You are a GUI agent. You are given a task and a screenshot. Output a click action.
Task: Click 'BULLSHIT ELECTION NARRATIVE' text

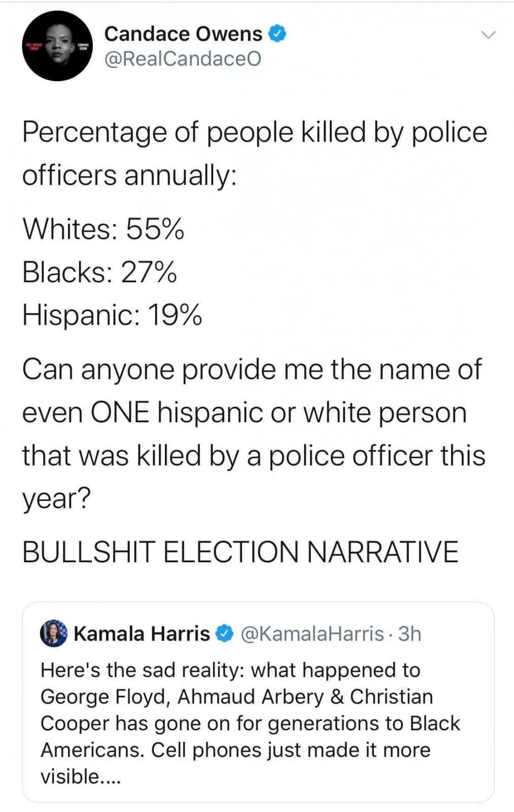pyautogui.click(x=240, y=552)
